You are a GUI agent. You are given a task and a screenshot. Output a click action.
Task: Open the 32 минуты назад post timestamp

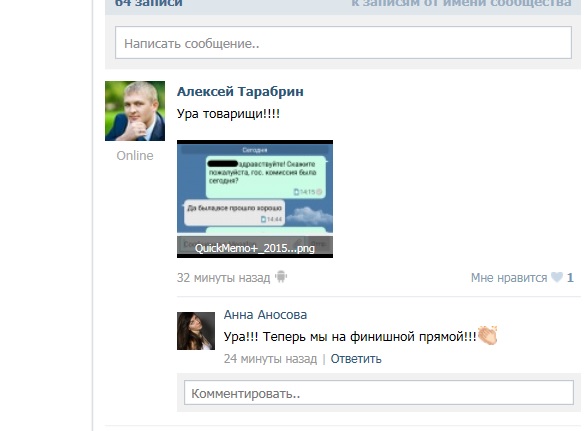(x=223, y=278)
